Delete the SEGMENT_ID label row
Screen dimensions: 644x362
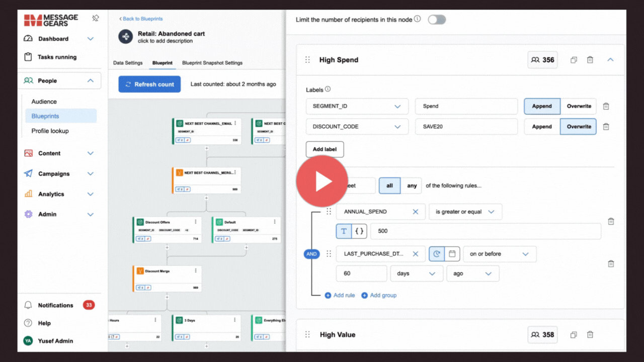(x=606, y=106)
